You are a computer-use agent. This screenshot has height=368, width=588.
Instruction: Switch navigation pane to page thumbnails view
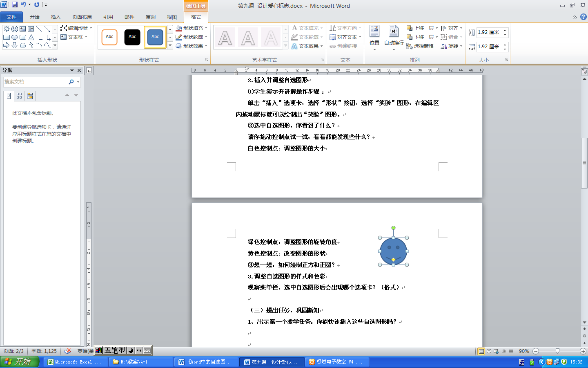pyautogui.click(x=19, y=96)
